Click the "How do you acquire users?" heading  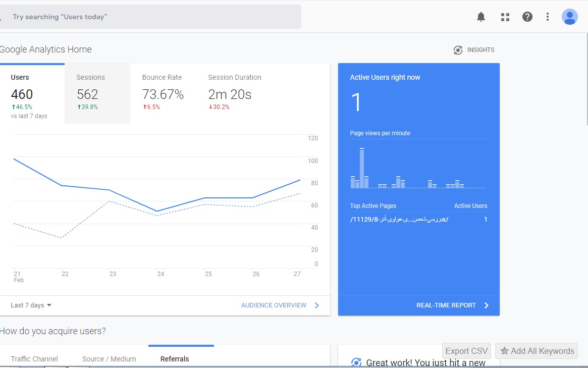point(53,331)
